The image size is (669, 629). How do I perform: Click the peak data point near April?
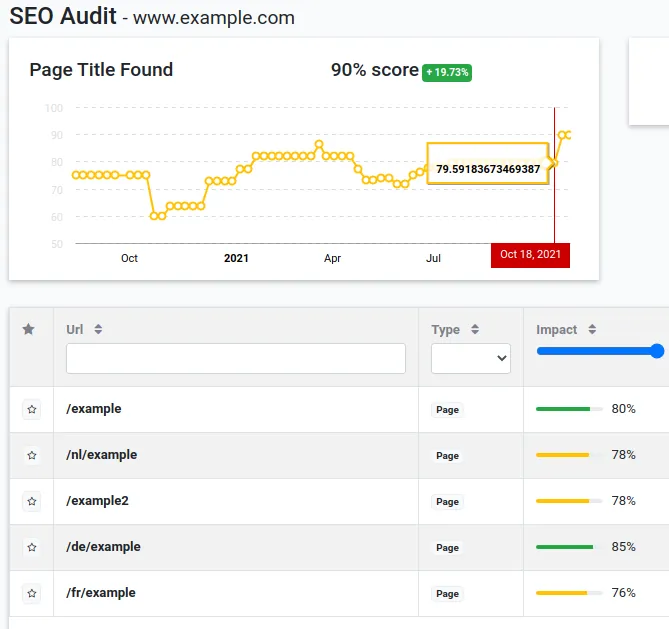coord(319,144)
